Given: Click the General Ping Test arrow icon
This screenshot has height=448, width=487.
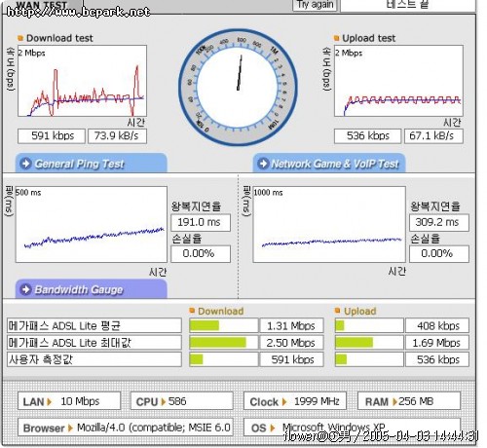Looking at the screenshot, I should tap(25, 164).
